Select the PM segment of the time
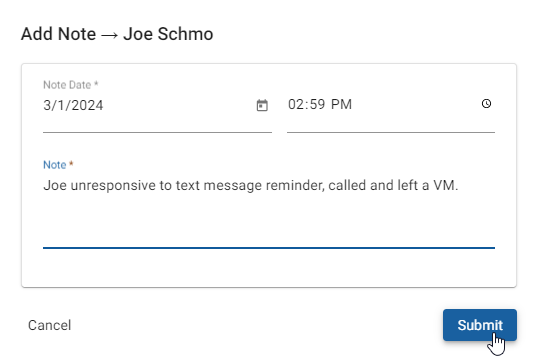Image resolution: width=536 pixels, height=362 pixels. tap(341, 105)
